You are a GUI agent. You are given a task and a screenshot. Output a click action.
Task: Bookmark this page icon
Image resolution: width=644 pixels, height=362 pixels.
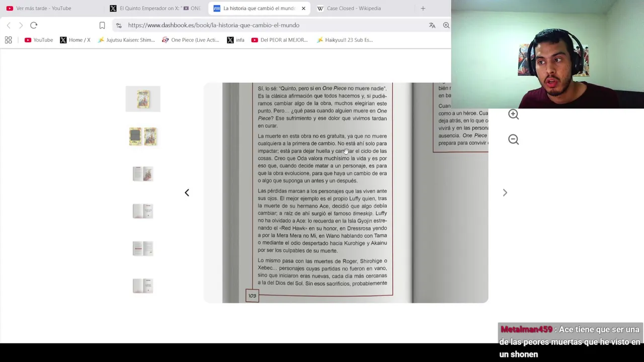click(102, 25)
